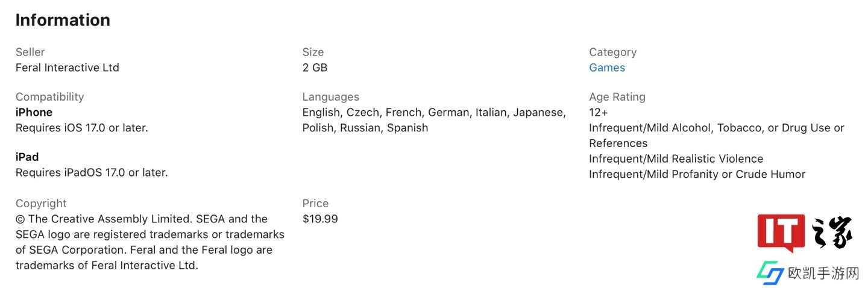Click the Requires iPadOS 17.0 text
The height and width of the screenshot is (288, 868).
pyautogui.click(x=92, y=172)
